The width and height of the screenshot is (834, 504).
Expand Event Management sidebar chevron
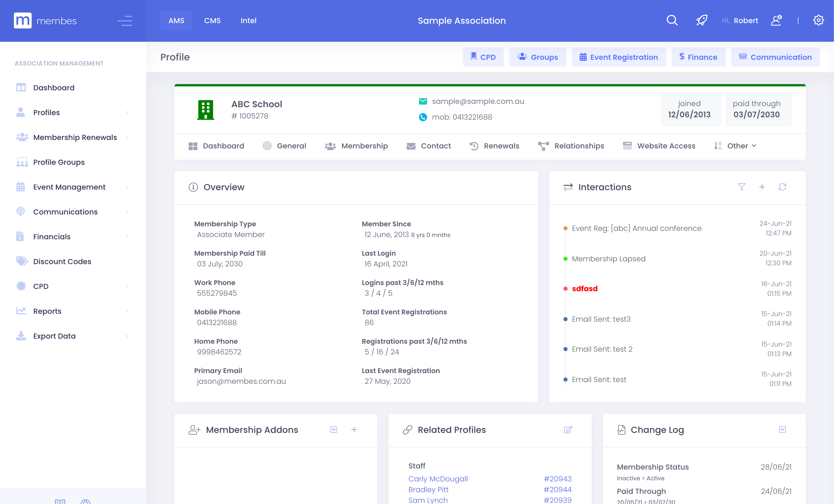127,187
